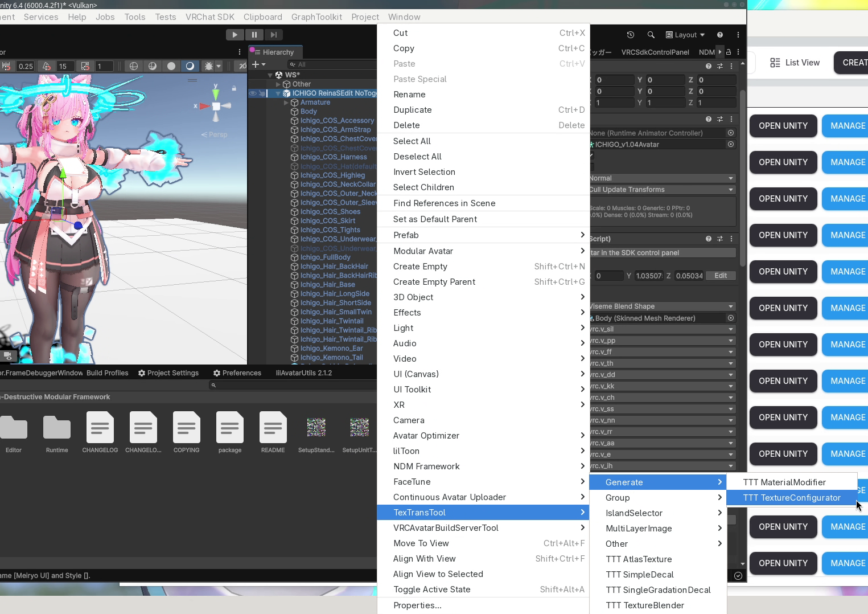
Task: Click List View in the background window
Action: point(795,63)
